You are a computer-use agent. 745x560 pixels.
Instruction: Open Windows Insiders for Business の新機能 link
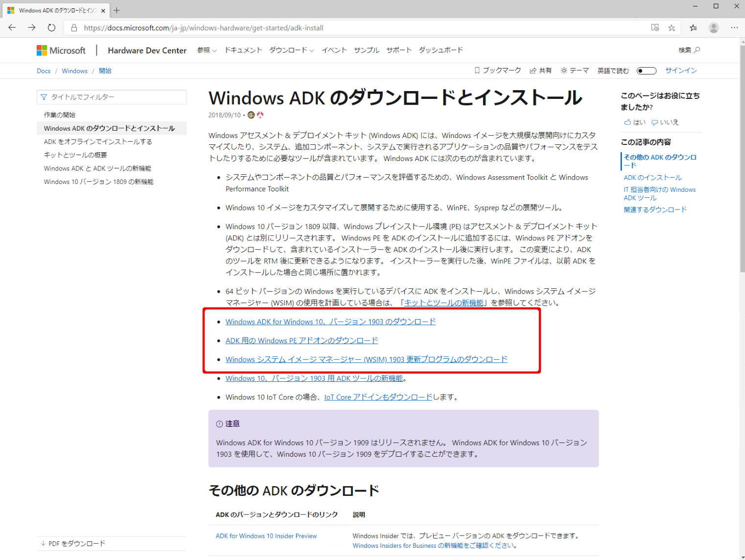pos(433,546)
